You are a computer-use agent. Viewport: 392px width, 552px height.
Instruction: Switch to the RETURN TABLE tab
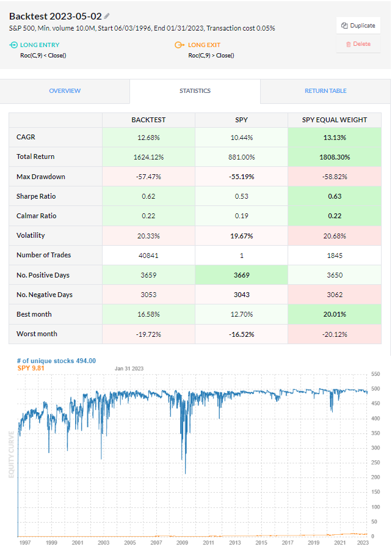click(x=325, y=90)
